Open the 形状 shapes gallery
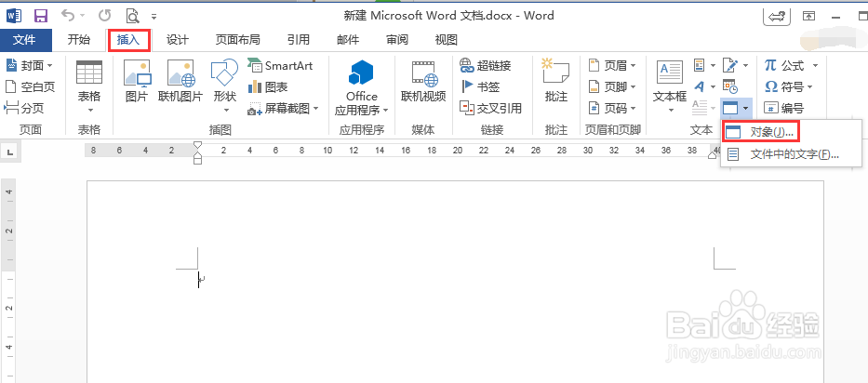Image resolution: width=868 pixels, height=383 pixels. [x=223, y=86]
